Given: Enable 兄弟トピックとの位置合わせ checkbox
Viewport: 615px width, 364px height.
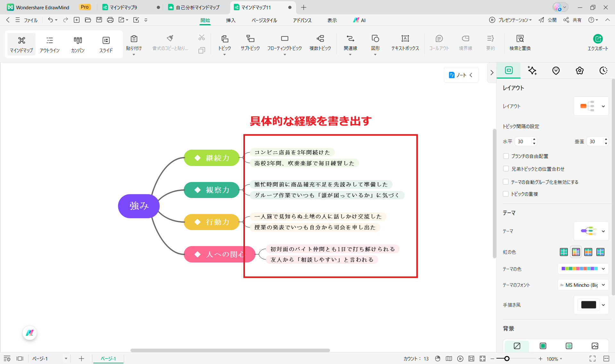Looking at the screenshot, I should [x=506, y=169].
